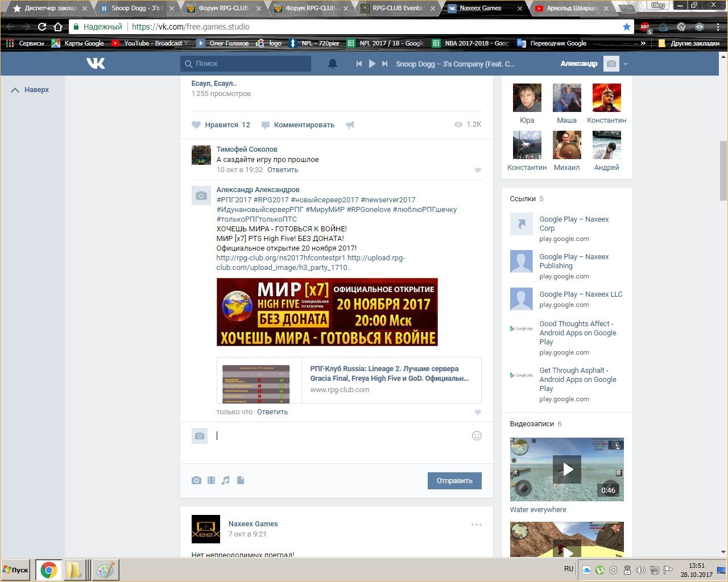Open Google Play – Naxeex Publishing link
This screenshot has height=582, width=728.
(574, 261)
